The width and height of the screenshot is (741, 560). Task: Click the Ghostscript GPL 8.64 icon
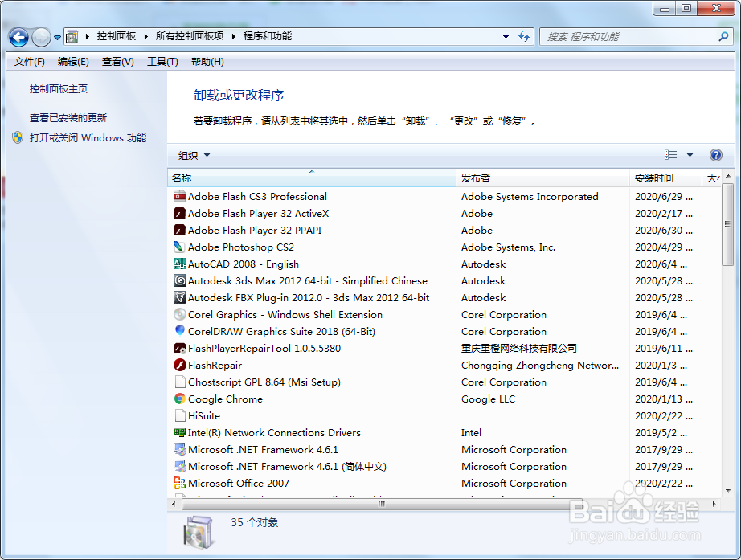[179, 382]
